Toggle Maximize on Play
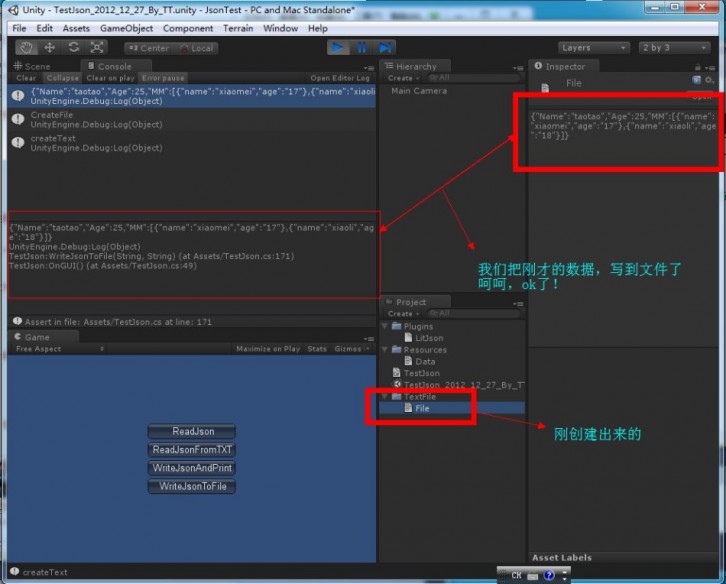Viewport: 726px width, 584px height. [268, 349]
